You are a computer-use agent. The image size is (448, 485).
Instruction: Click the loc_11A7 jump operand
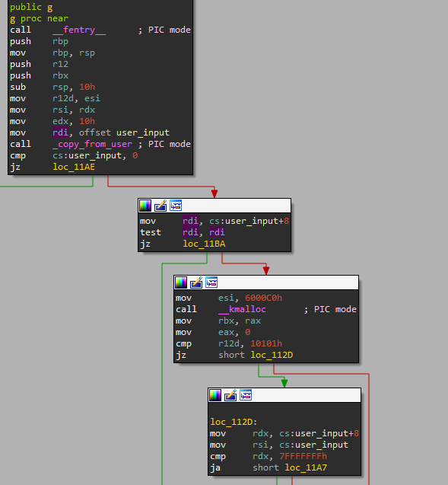point(306,467)
